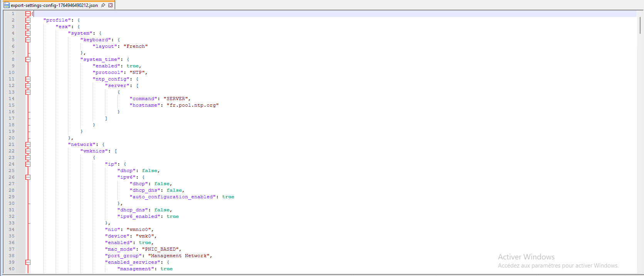Click the "SERVER" command value
The width and height of the screenshot is (644, 276).
pos(176,99)
